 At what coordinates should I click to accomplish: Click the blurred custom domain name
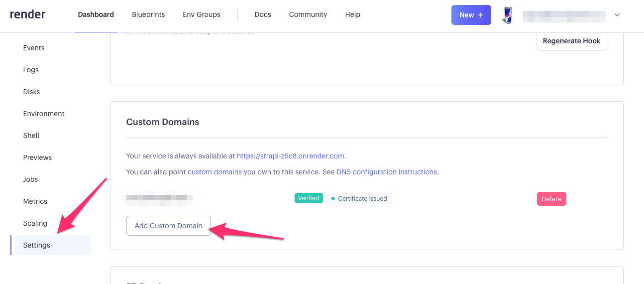coord(159,198)
